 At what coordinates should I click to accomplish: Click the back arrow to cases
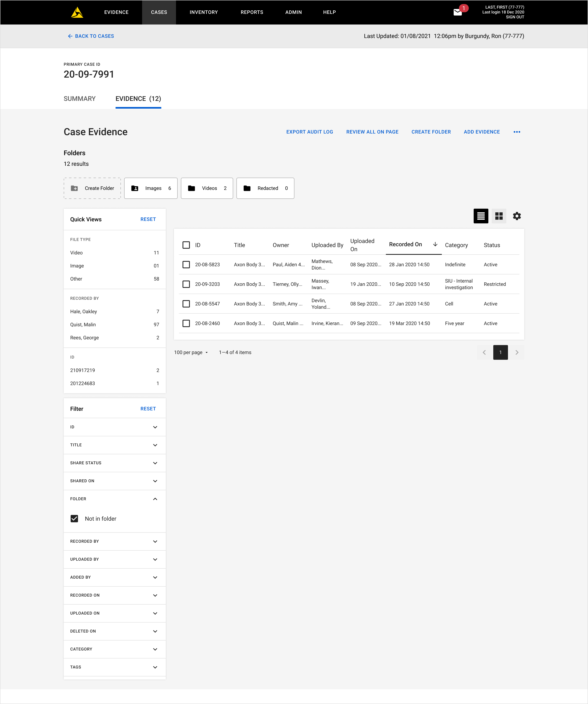(70, 36)
